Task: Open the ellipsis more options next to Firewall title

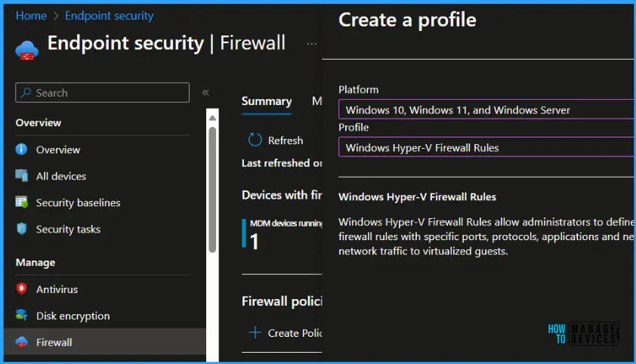Action: [x=311, y=44]
